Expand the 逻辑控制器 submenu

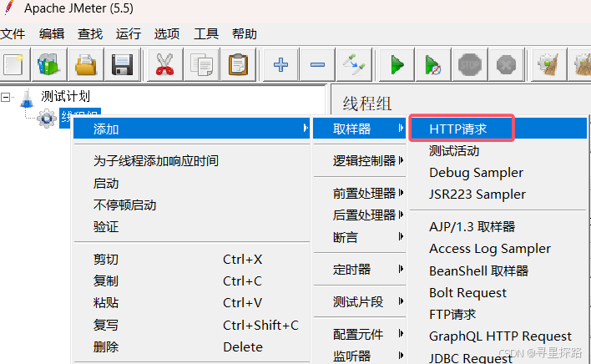click(360, 161)
